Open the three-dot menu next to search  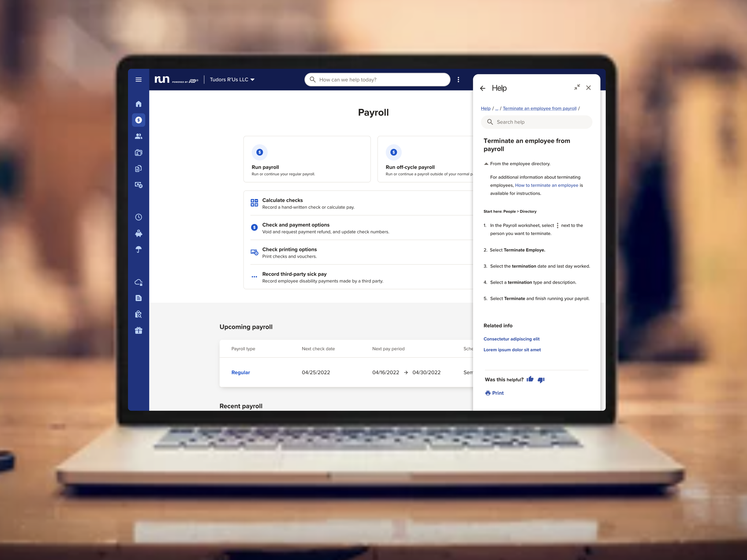coord(458,80)
